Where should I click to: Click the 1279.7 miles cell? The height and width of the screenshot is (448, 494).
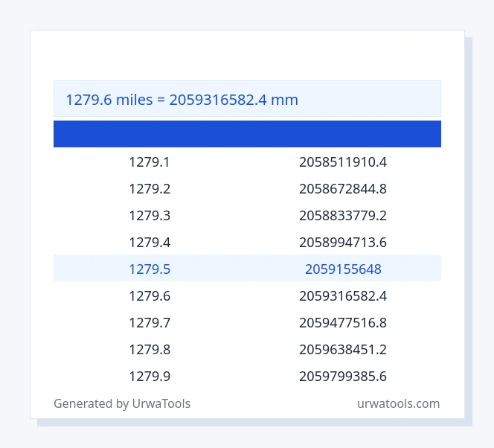coord(150,323)
